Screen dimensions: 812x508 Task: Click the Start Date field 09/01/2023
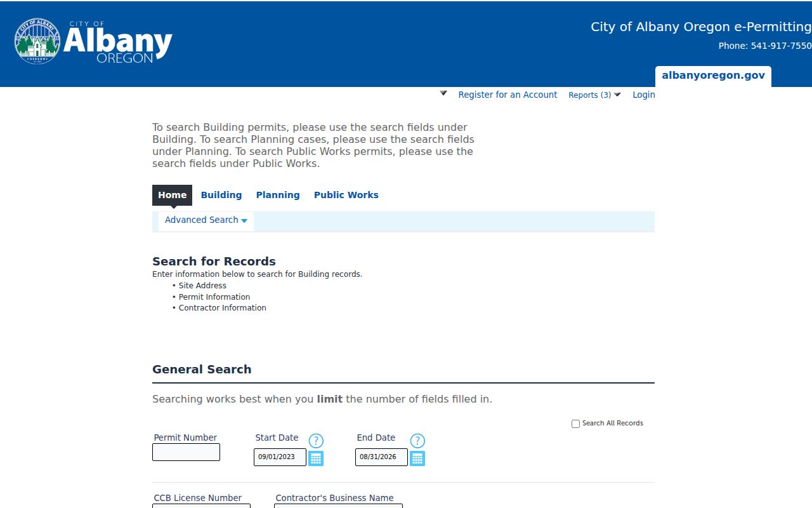tap(280, 457)
